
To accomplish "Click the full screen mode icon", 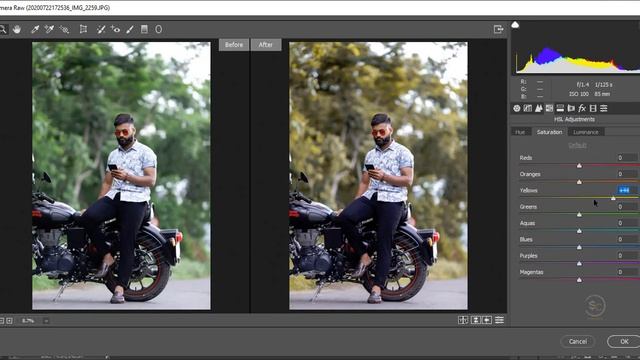I will pos(498,29).
